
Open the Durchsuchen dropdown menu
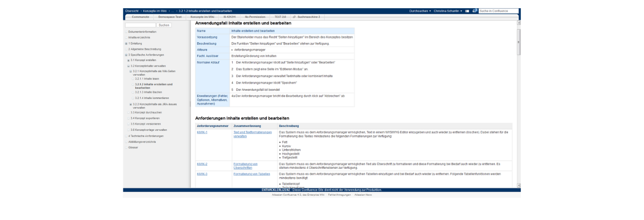tap(421, 11)
